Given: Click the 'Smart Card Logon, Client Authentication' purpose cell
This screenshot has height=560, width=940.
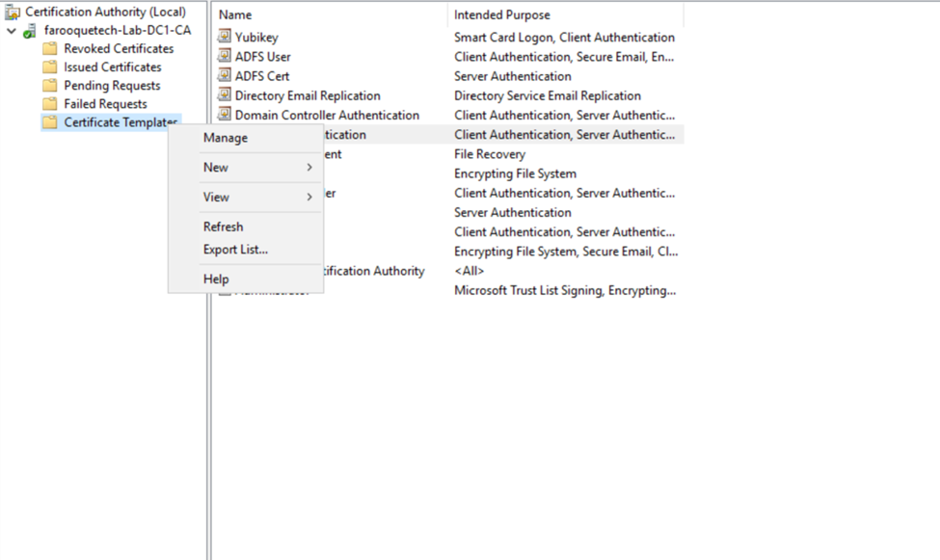Looking at the screenshot, I should 564,38.
